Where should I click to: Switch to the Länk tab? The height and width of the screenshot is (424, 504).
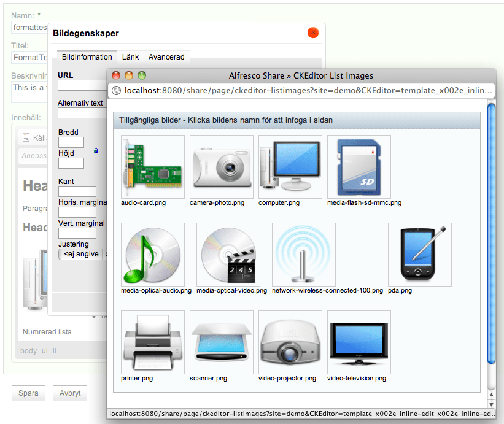130,56
